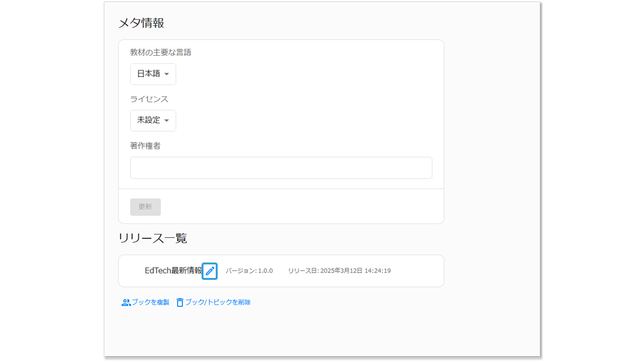Click the arrow on the 未設定 dropdown
The image size is (644, 362).
(166, 120)
